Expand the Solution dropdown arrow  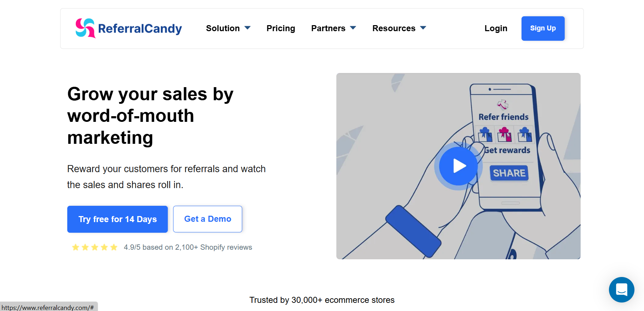click(x=247, y=28)
